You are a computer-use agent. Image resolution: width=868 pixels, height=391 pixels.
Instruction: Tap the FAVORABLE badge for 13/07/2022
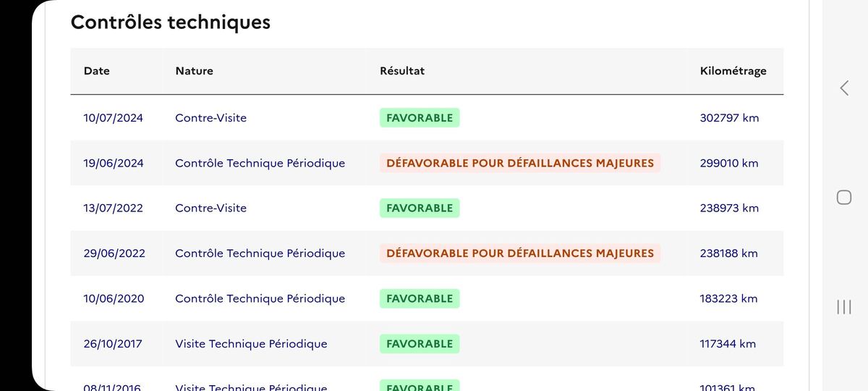coord(420,208)
